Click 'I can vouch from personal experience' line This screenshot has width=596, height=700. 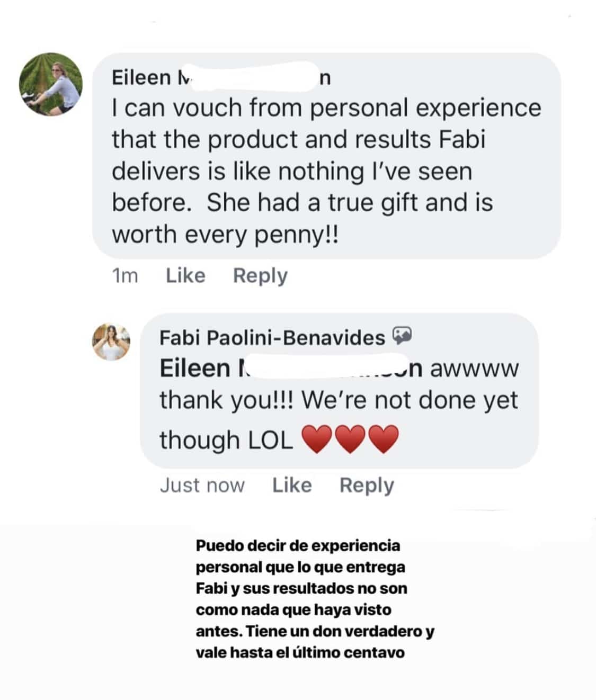[x=326, y=108]
